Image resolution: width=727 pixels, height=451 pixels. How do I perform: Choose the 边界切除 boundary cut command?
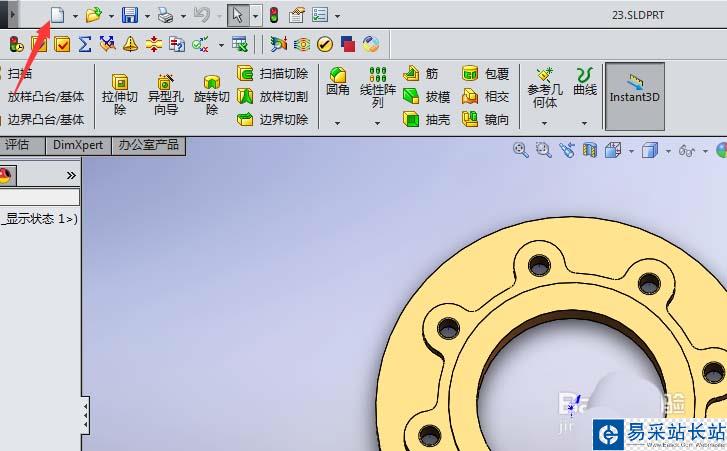point(273,120)
